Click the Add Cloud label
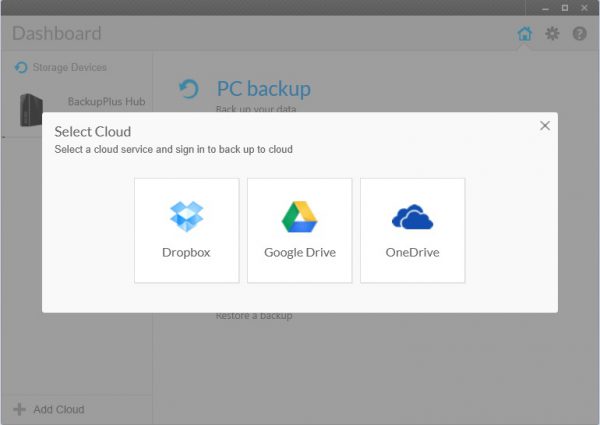This screenshot has height=425, width=600. click(59, 409)
